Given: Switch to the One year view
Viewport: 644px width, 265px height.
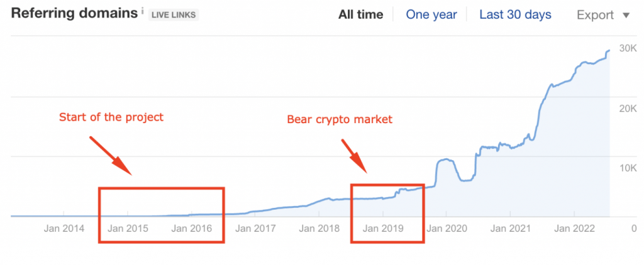Looking at the screenshot, I should pyautogui.click(x=431, y=14).
